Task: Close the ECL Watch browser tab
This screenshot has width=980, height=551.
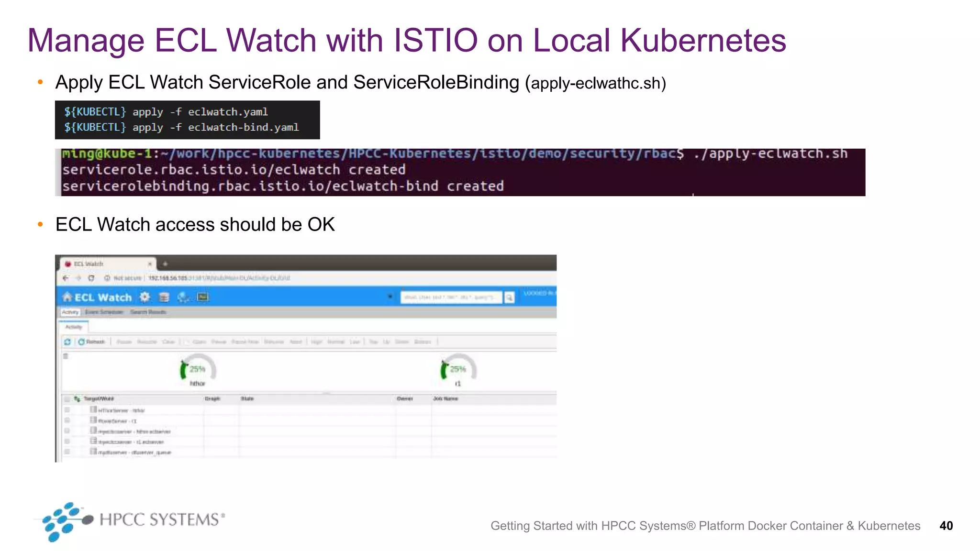Action: point(150,264)
